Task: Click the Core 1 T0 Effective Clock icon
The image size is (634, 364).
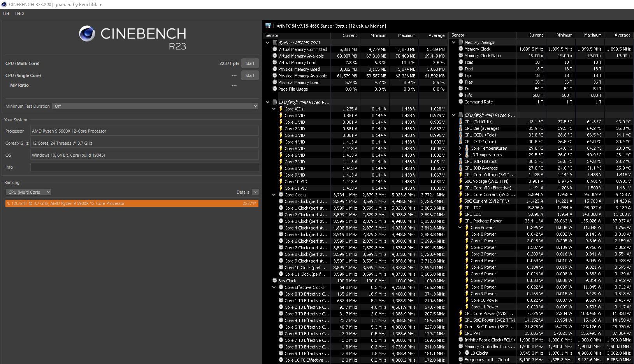Action: [281, 301]
